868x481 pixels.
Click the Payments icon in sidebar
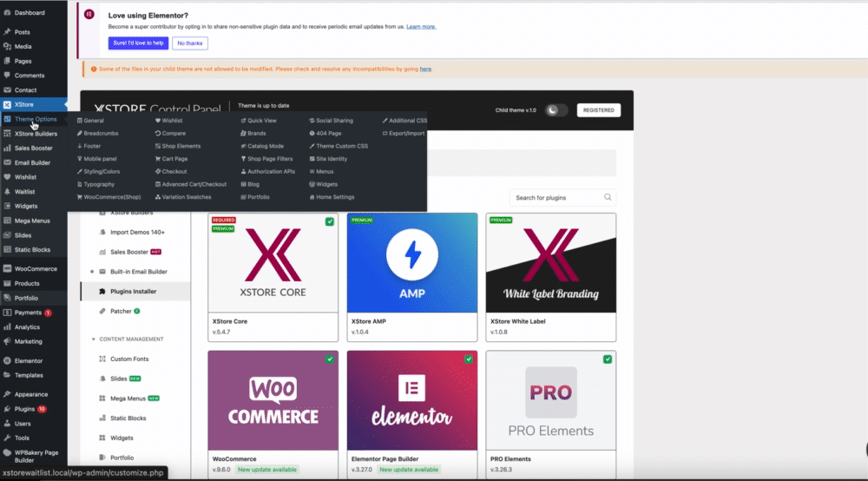[x=7, y=313]
